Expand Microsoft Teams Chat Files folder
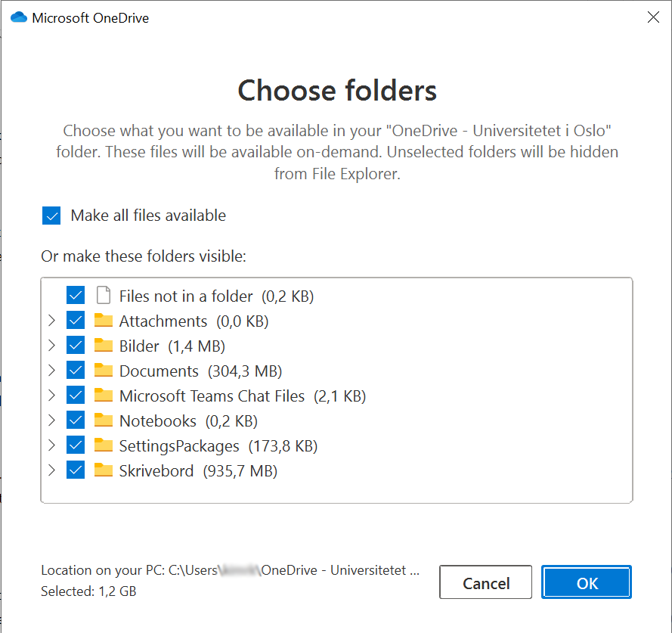Image resolution: width=672 pixels, height=633 pixels. click(x=52, y=395)
